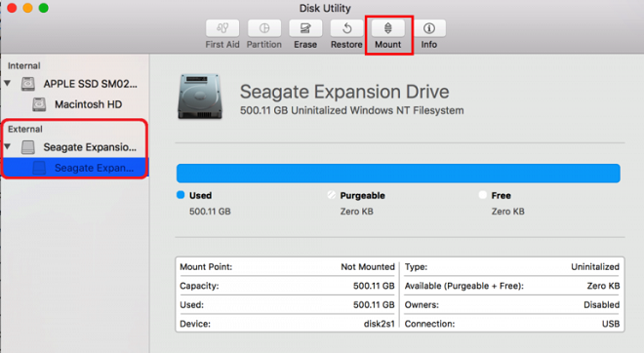Click the Disk Utility window title

325,8
